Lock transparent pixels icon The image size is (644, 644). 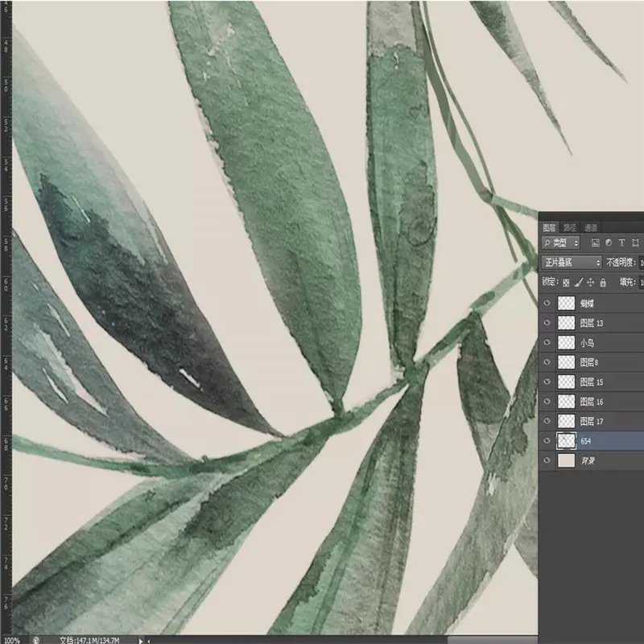pos(566,283)
